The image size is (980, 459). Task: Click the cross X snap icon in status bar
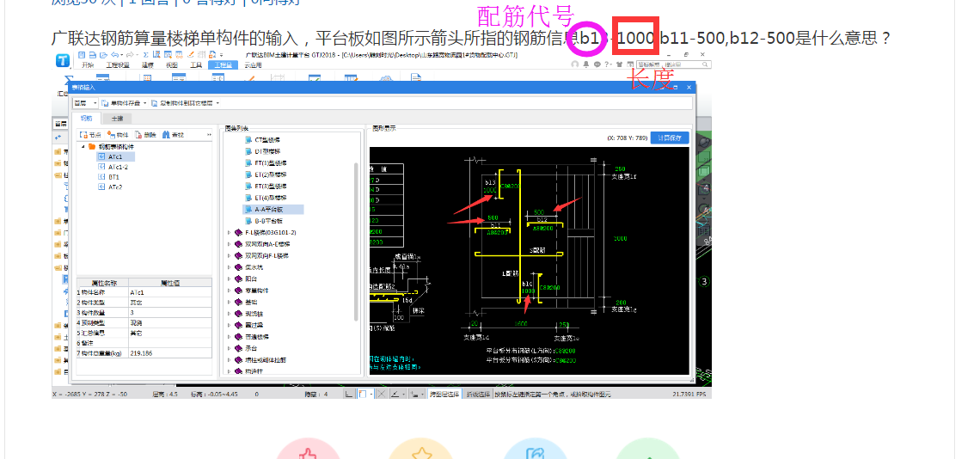coord(381,394)
